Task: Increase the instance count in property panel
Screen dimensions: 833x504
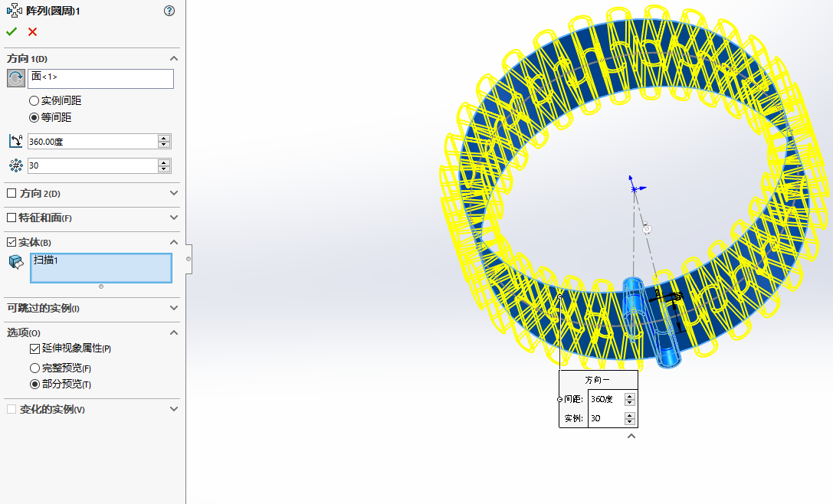Action: click(164, 162)
